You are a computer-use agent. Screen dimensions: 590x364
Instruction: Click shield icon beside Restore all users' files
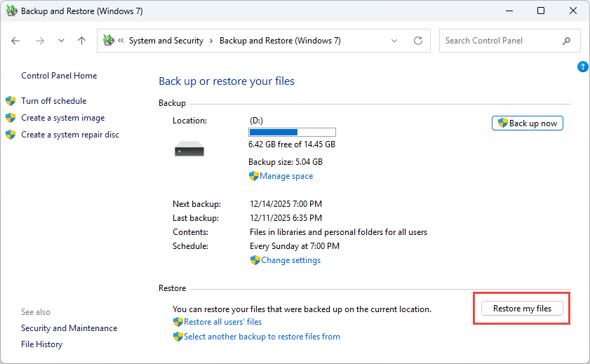coord(178,322)
